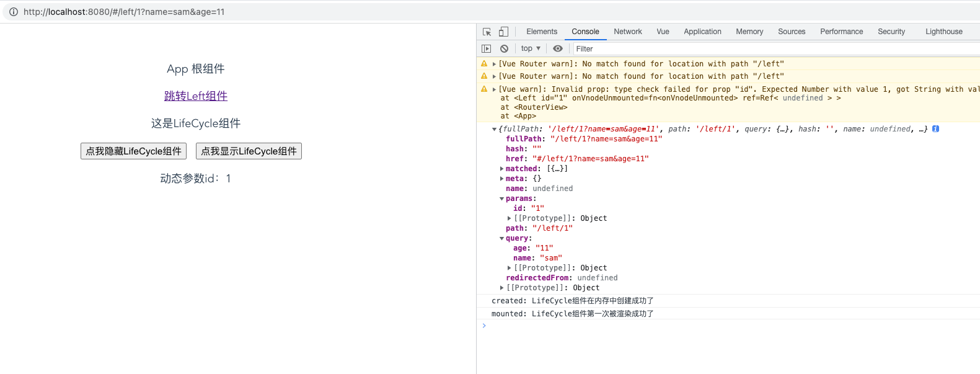Screen dimensions: 980x374
Task: Follow the 跳转Left组件 link
Action: [196, 96]
